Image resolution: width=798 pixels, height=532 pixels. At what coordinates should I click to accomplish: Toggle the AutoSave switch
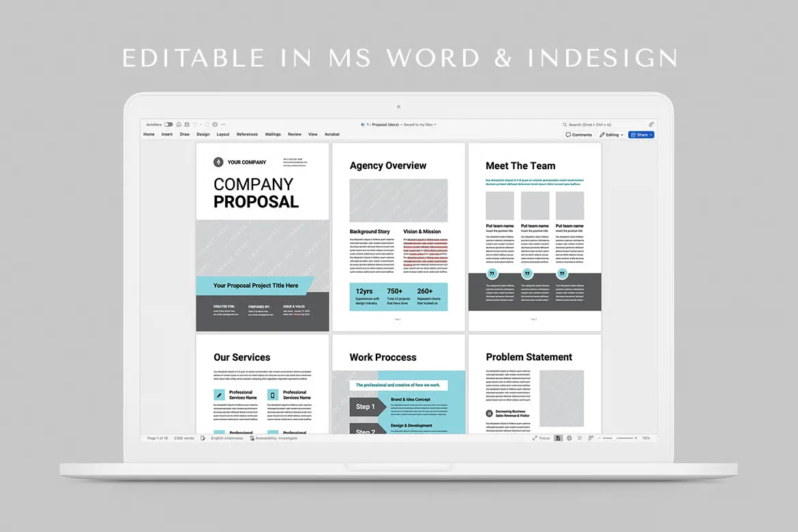[168, 124]
